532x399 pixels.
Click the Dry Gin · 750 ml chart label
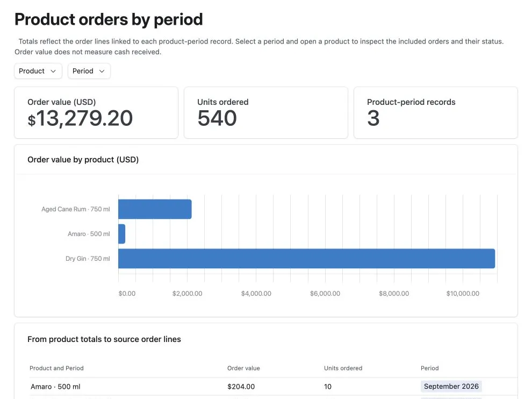88,259
